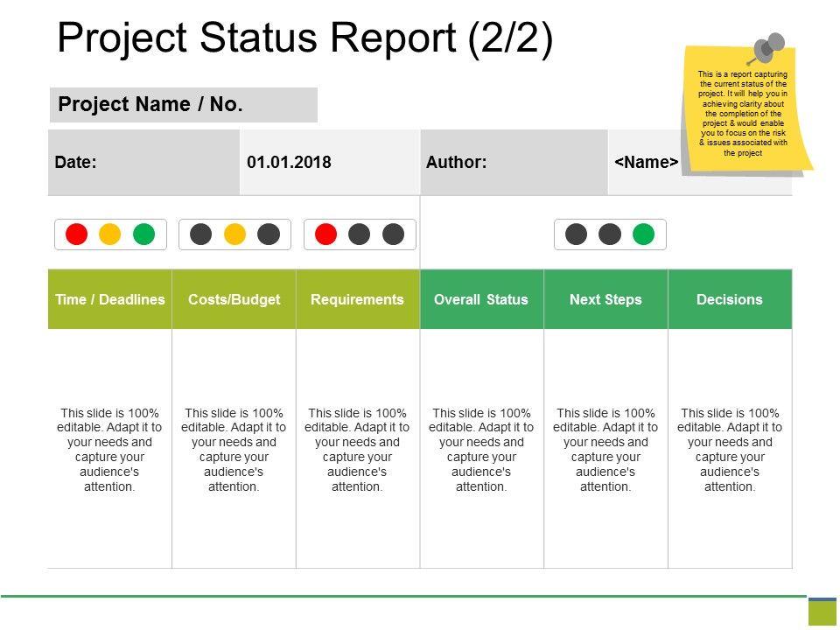
Task: Select the Next Steps column header
Action: (x=605, y=299)
